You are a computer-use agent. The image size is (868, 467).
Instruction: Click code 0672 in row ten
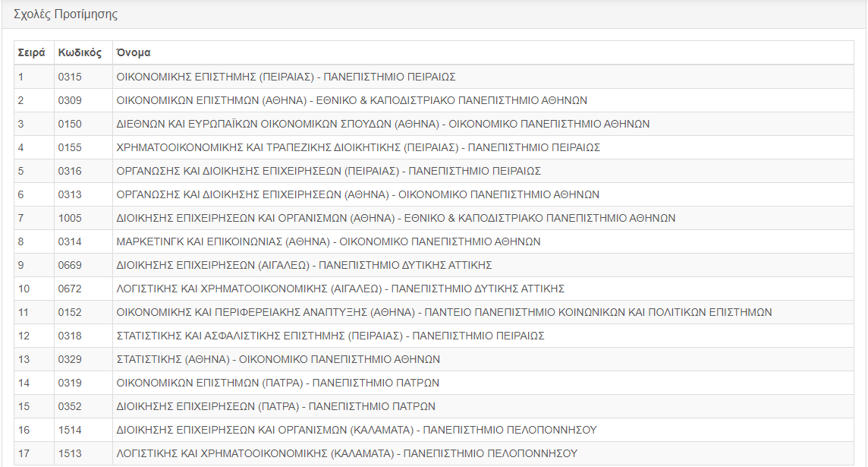(70, 289)
